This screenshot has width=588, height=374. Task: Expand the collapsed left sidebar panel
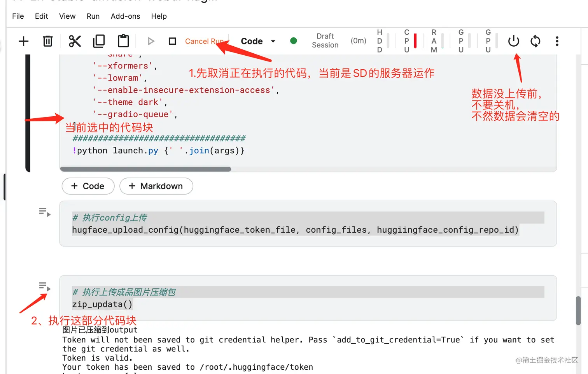5,187
